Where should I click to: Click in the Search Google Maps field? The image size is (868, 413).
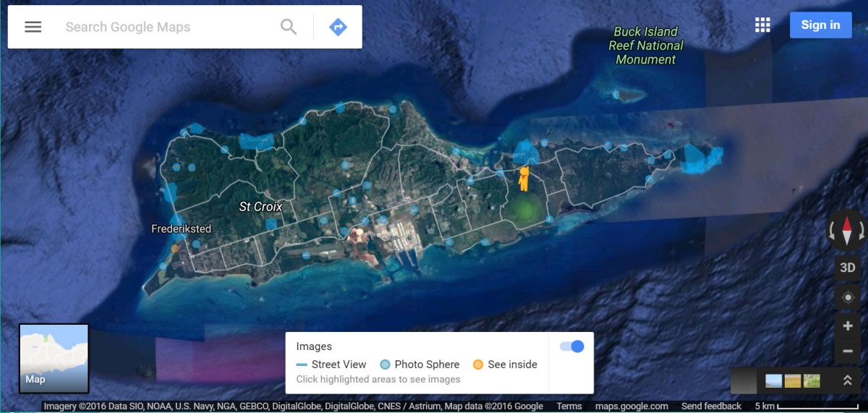pyautogui.click(x=166, y=27)
